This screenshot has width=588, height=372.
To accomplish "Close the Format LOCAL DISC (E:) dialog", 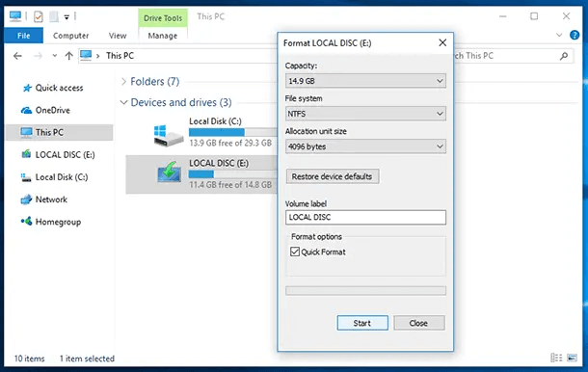I will (442, 42).
